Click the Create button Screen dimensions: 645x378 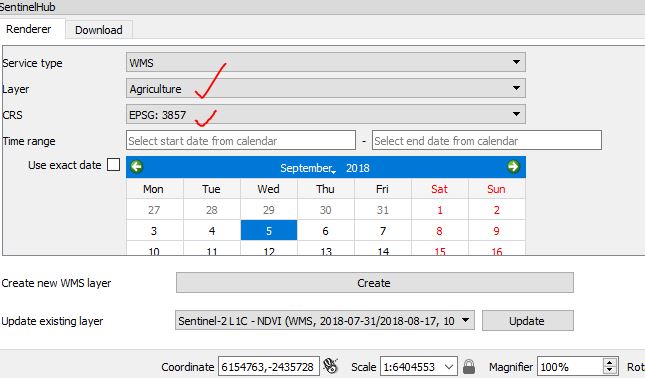tap(374, 283)
